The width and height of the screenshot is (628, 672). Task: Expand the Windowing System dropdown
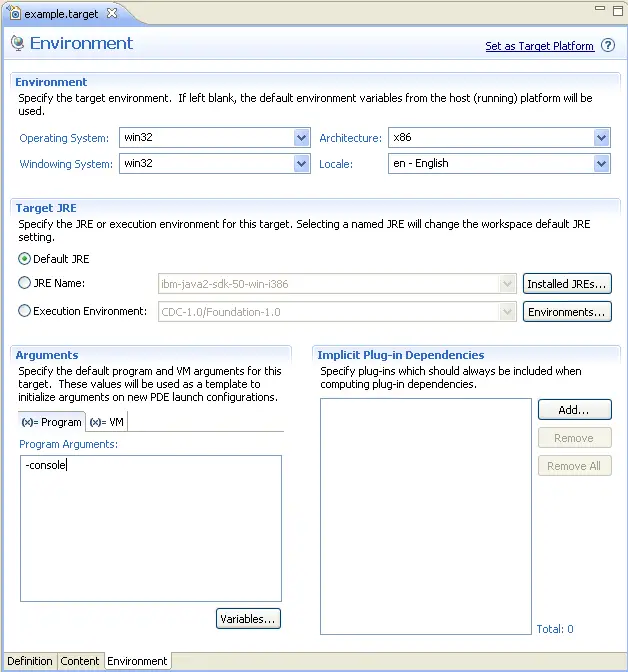[x=302, y=163]
